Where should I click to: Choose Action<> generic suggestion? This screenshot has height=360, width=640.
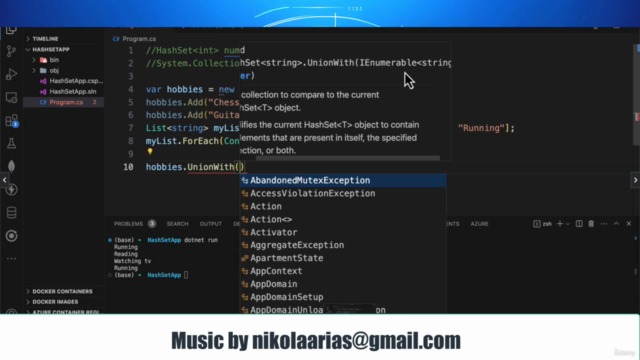click(343, 220)
